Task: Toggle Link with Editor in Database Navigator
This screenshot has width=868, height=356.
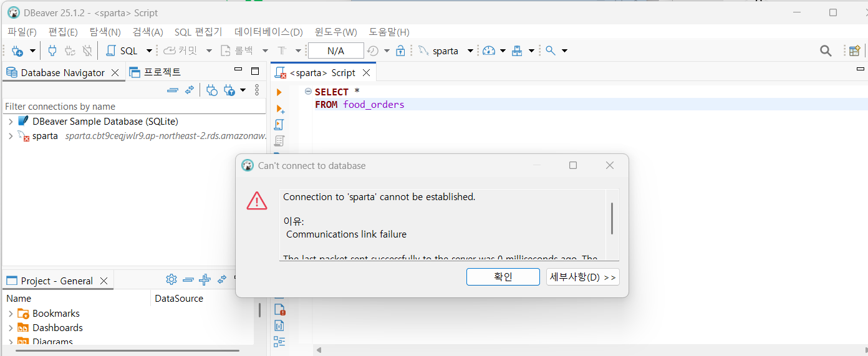Action: (190, 90)
